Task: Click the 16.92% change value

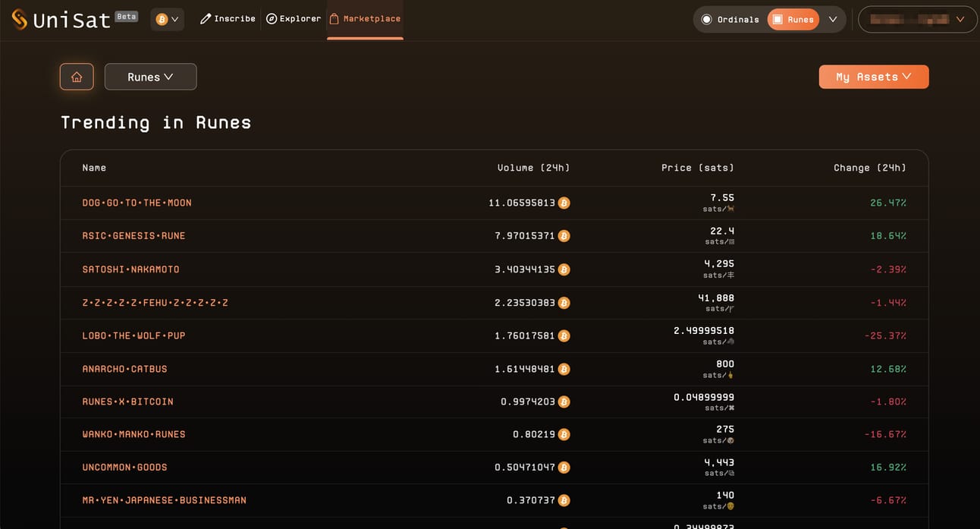Action: [888, 468]
